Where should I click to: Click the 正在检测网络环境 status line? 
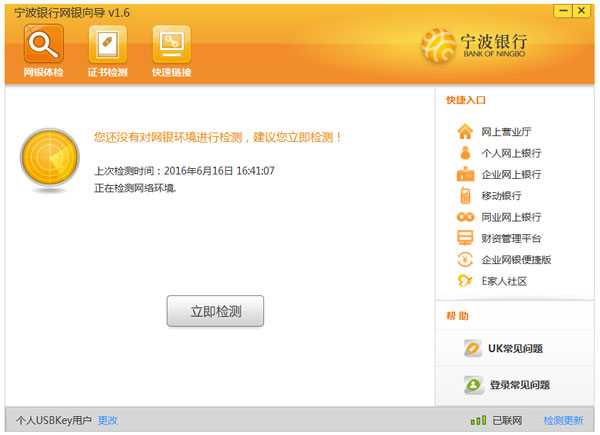tap(135, 188)
